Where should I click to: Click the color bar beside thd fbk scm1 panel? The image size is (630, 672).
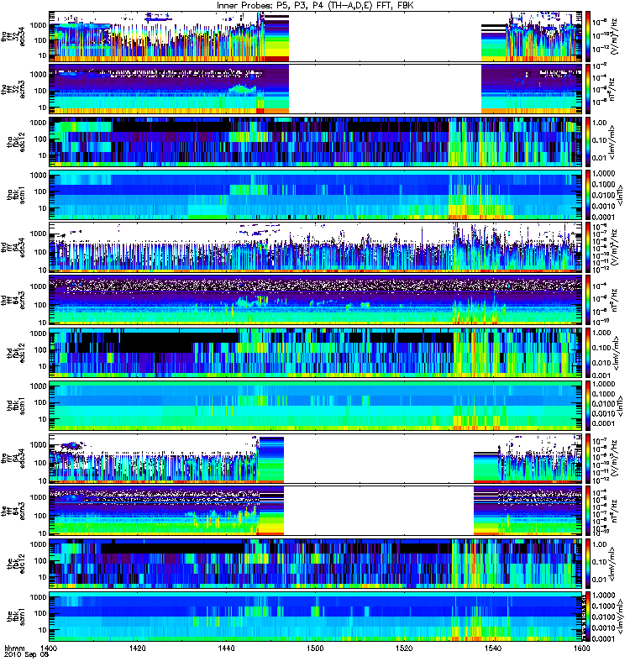pyautogui.click(x=588, y=406)
